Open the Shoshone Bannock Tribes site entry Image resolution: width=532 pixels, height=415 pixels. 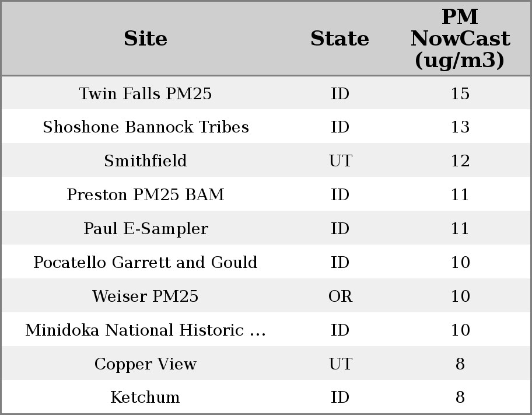[x=145, y=127]
